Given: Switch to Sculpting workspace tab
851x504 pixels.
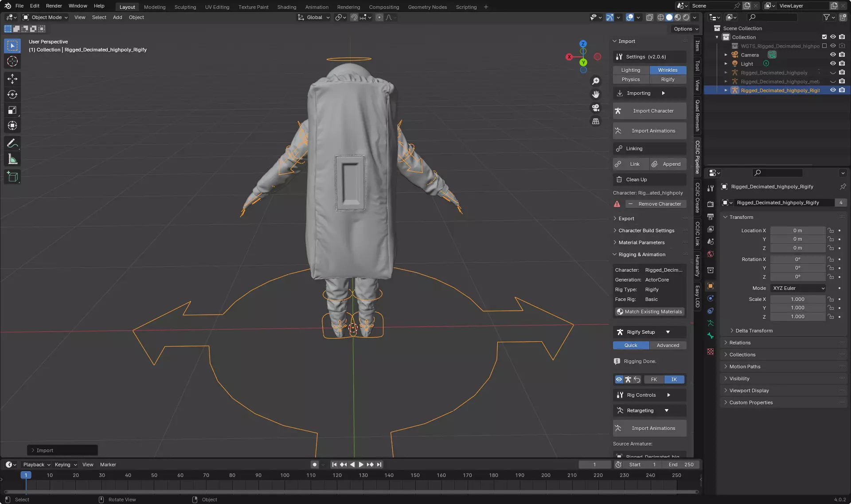Looking at the screenshot, I should click(185, 7).
